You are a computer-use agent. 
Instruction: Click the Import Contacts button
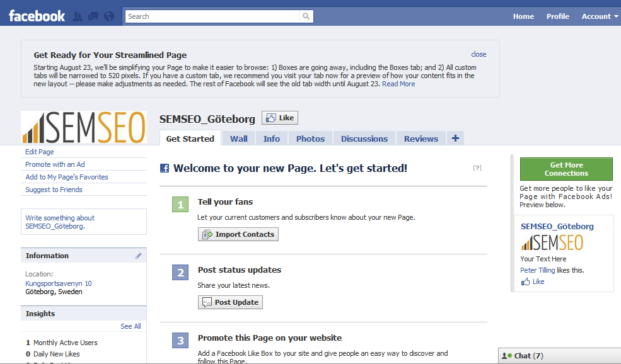coord(238,234)
